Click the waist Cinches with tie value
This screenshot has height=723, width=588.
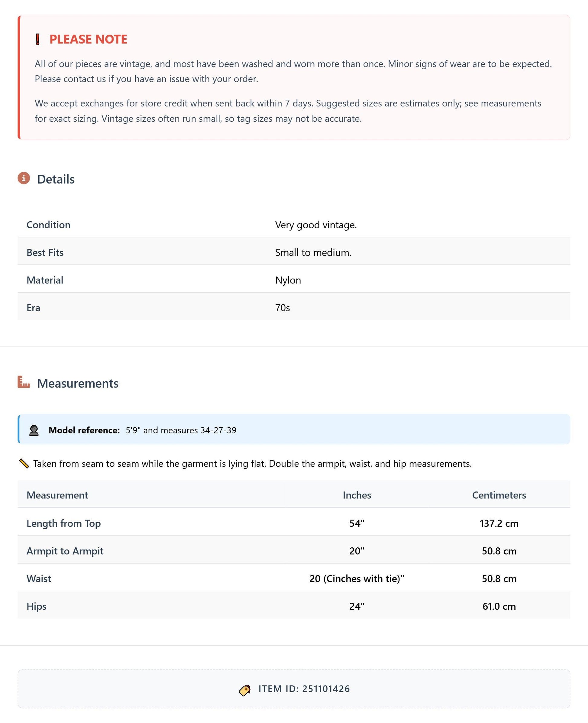pyautogui.click(x=357, y=578)
